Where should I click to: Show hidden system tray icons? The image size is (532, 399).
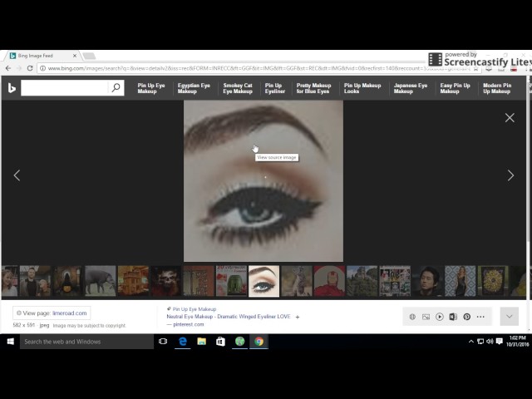pos(471,342)
